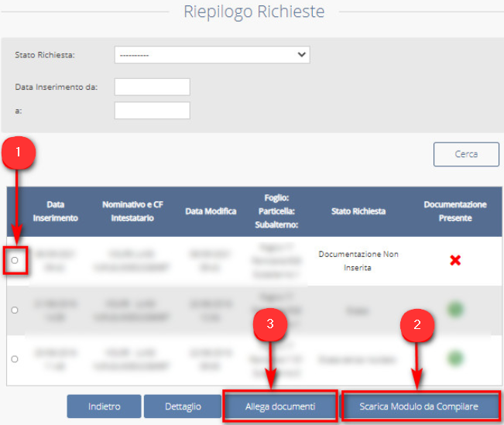This screenshot has height=425, width=504.
Task: Click the Data Modifica column header
Action: pos(211,211)
